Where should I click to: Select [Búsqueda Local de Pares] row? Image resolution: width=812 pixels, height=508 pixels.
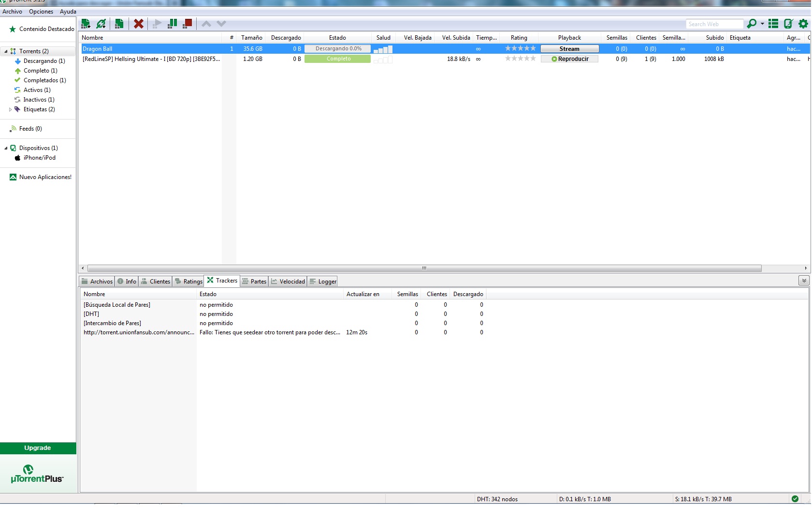284,305
